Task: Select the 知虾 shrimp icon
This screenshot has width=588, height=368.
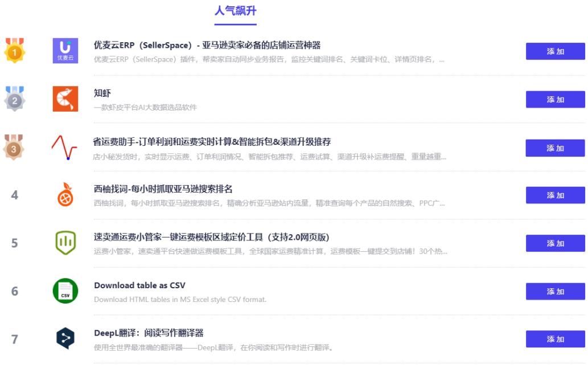Action: click(x=64, y=99)
